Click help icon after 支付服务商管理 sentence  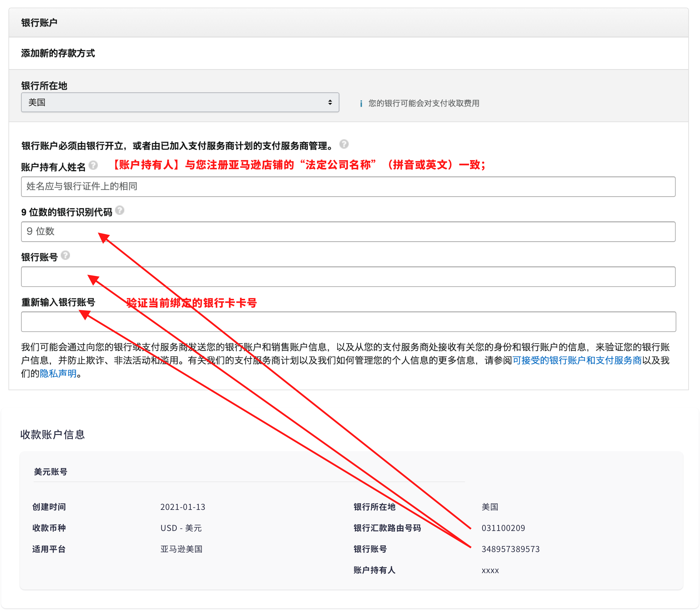(344, 144)
